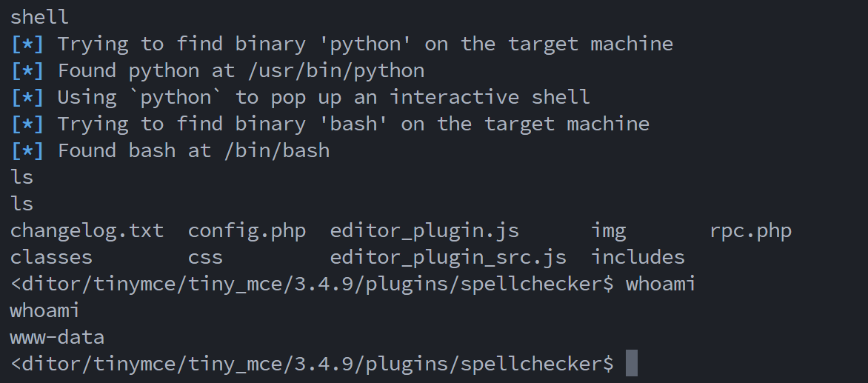The height and width of the screenshot is (383, 868).
Task: Click the last spellchecker$ prompt path
Action: tap(312, 364)
